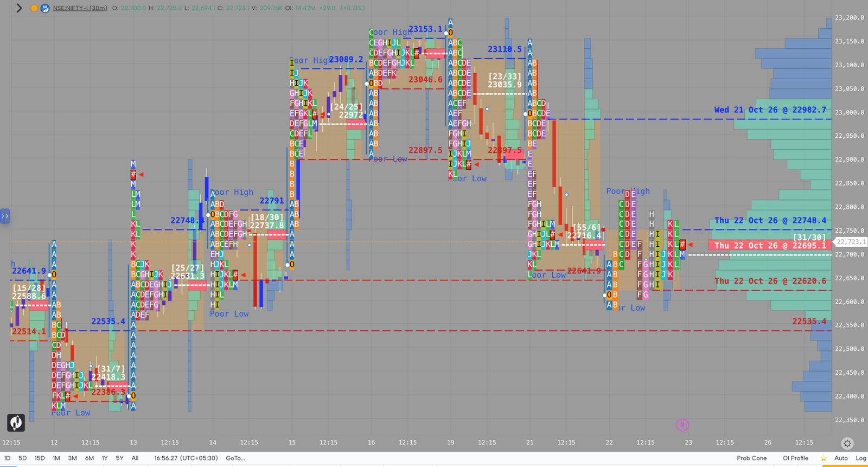
Task: Click the red 23046.6 price label
Action: pyautogui.click(x=425, y=79)
